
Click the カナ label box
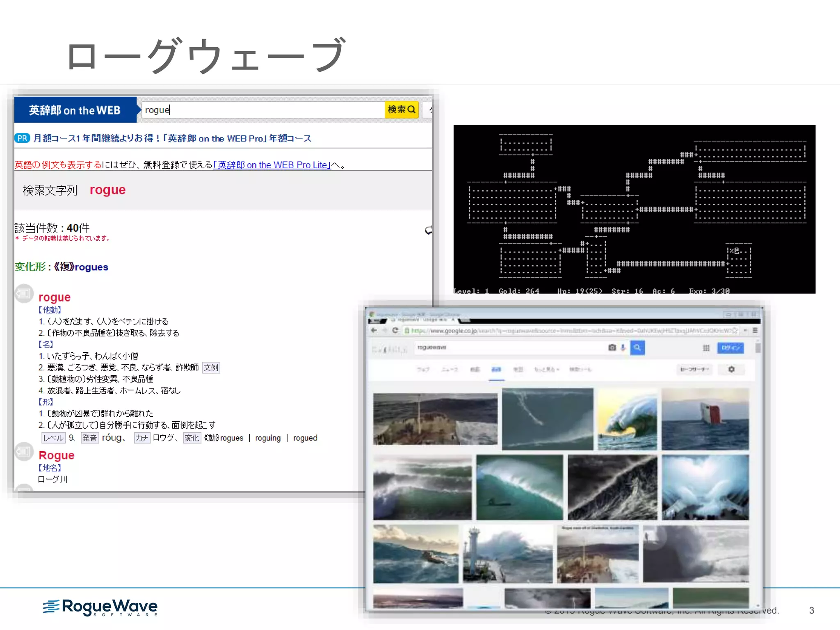tap(142, 438)
